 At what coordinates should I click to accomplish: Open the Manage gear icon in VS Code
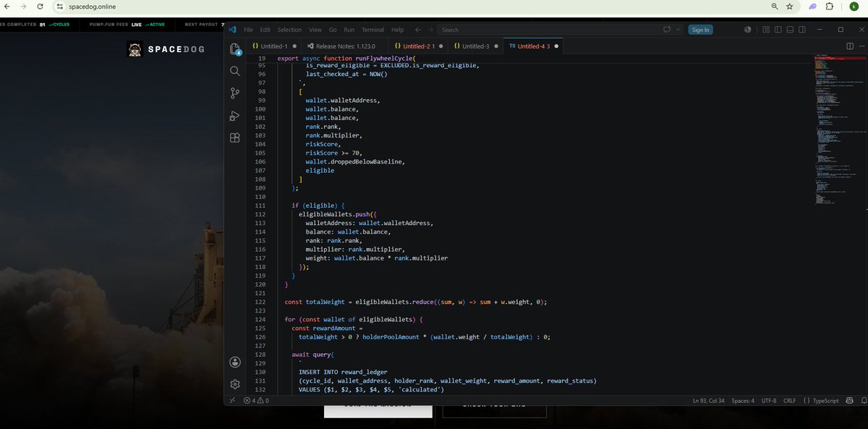[x=234, y=384]
